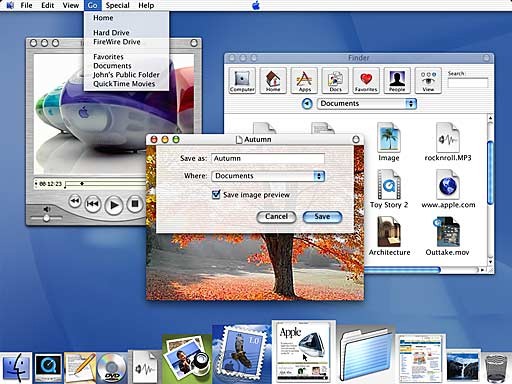Launch the Mail stamp icon in the Dock

241,354
